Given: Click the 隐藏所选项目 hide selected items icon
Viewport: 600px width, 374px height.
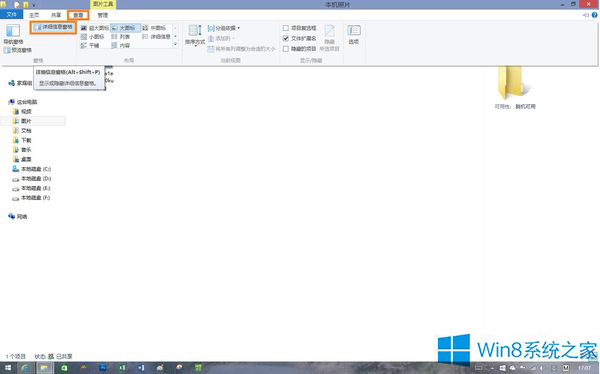Looking at the screenshot, I should (x=329, y=38).
